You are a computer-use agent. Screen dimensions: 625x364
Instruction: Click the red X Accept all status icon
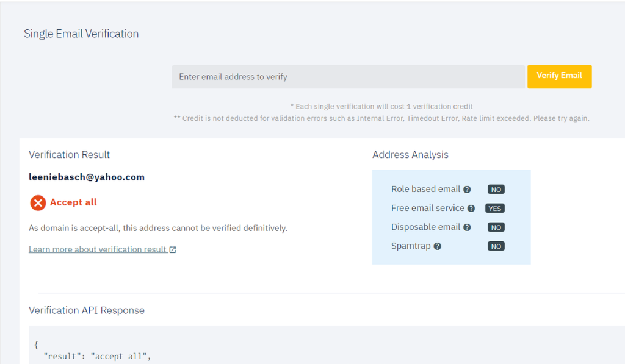(38, 202)
